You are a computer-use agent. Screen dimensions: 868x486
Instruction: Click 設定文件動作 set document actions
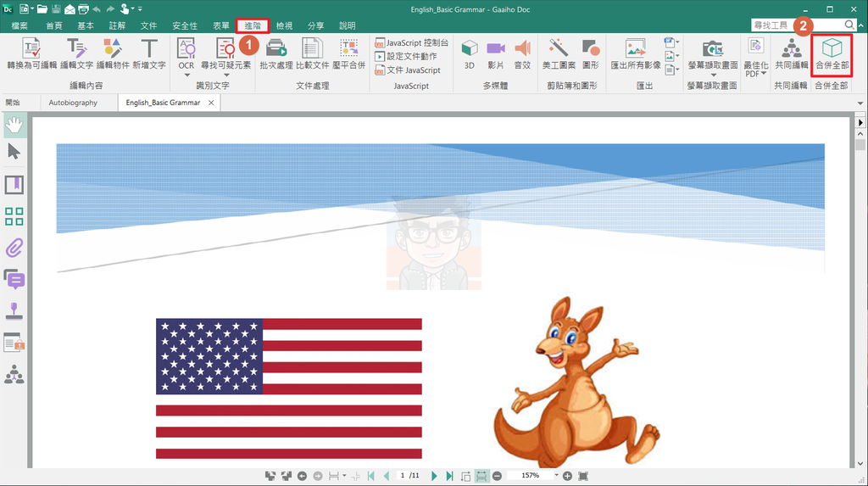(x=406, y=56)
